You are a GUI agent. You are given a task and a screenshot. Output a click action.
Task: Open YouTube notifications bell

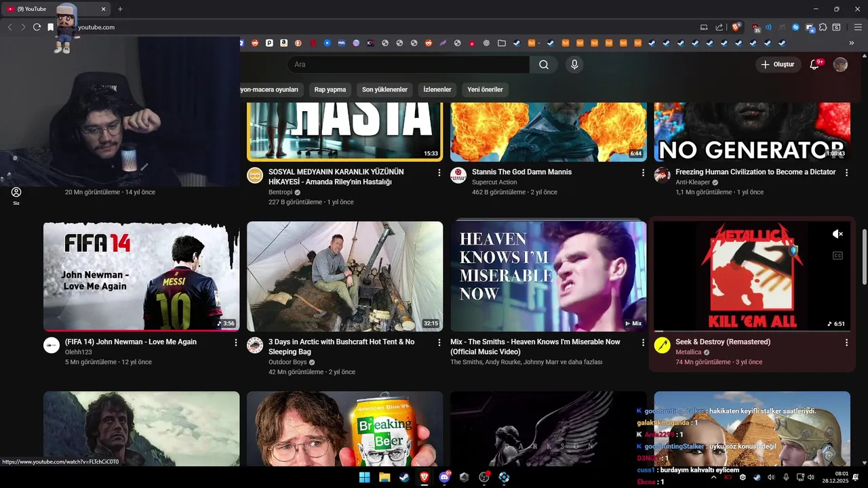[x=815, y=64]
